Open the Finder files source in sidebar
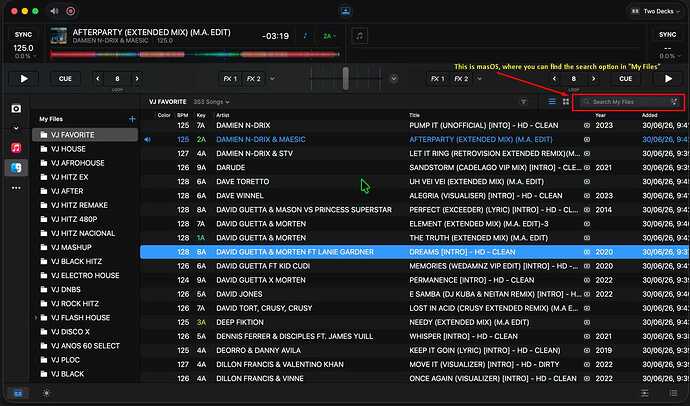This screenshot has height=406, width=690. (16, 168)
